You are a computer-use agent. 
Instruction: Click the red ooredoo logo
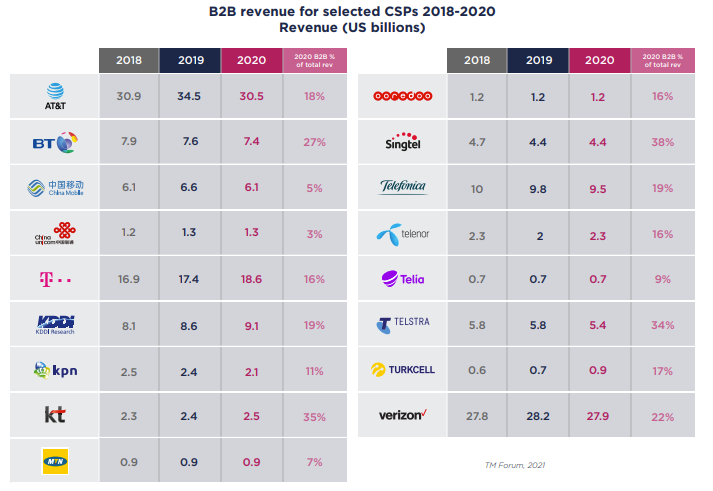point(402,96)
